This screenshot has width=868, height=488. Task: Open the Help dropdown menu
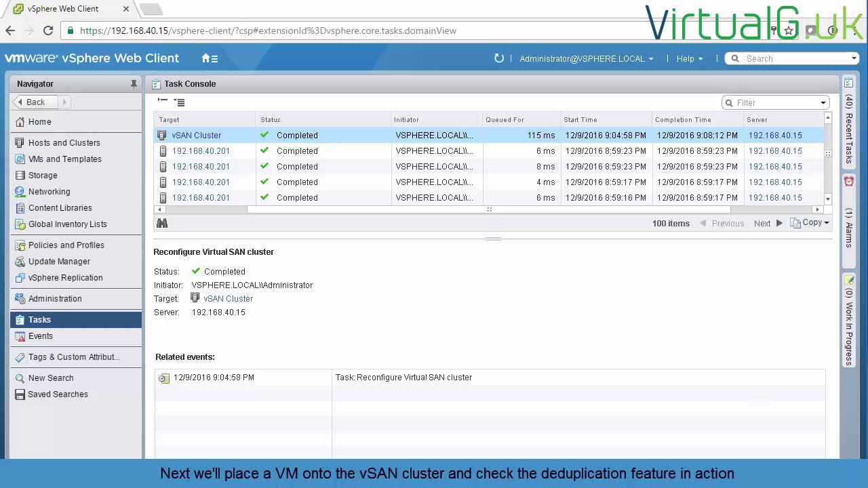(x=690, y=59)
